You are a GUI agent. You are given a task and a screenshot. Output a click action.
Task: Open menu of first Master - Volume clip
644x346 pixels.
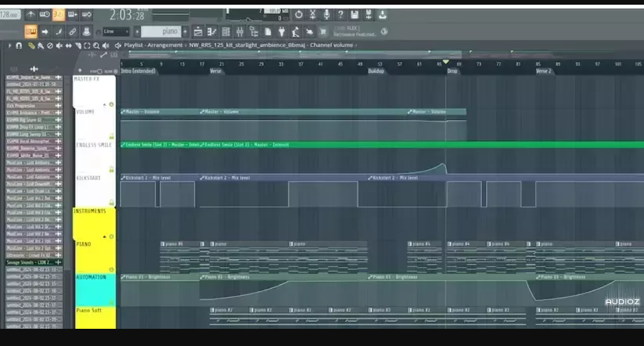click(x=123, y=112)
